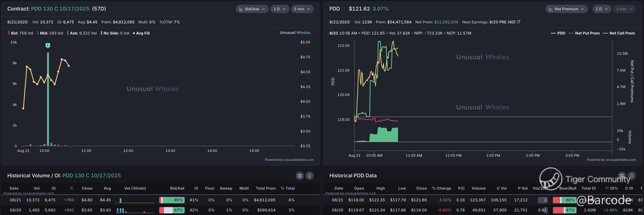The image size is (644, 215).
Task: Select the 08/20 row in Historical PDD Data
Action: pyautogui.click(x=337, y=210)
